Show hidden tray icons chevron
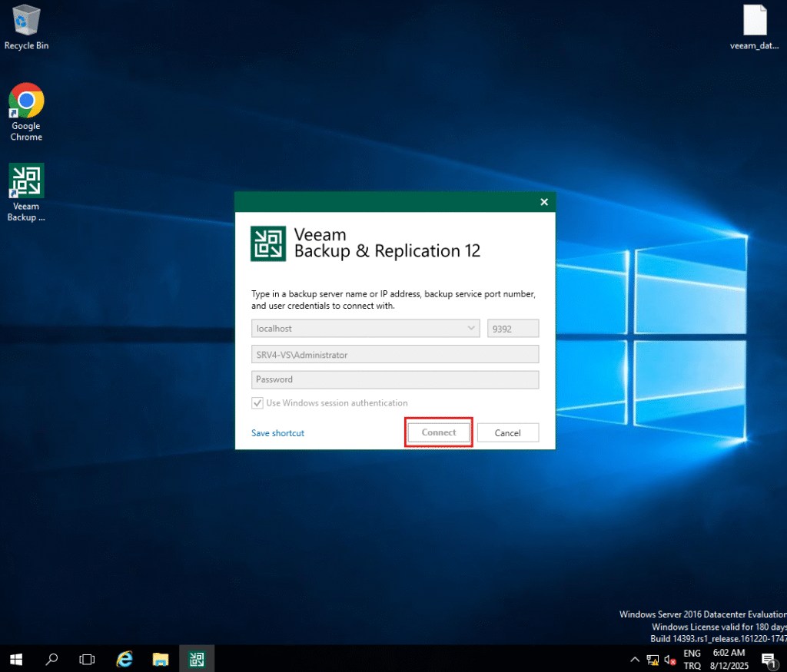The width and height of the screenshot is (787, 672). (634, 660)
